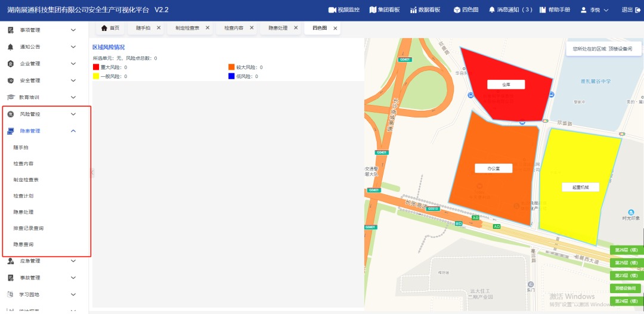Open 检查内容 in the sidebar submenu
The height and width of the screenshot is (314, 644).
23,163
